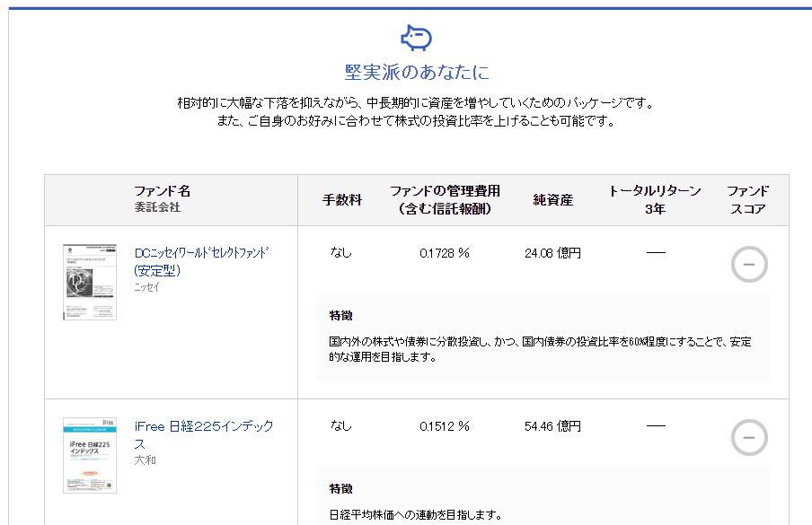
Task: Click the 堅実派のあなたに heading
Action: coord(417,72)
